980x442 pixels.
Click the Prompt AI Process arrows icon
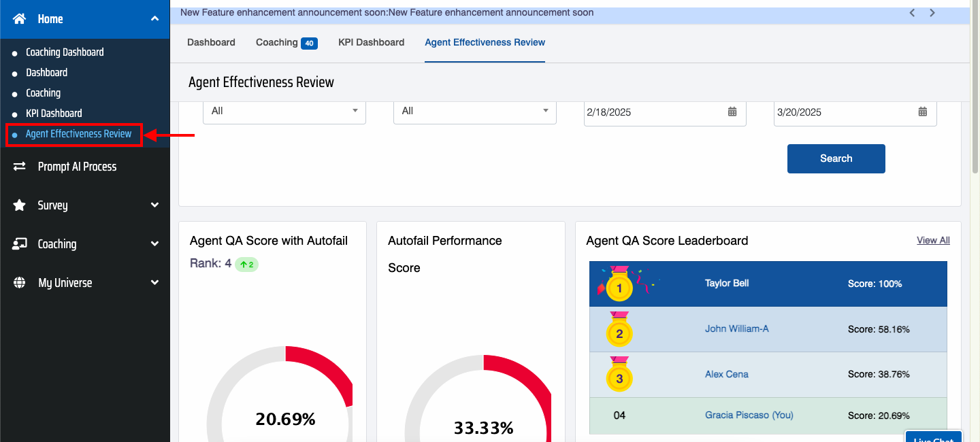(19, 167)
